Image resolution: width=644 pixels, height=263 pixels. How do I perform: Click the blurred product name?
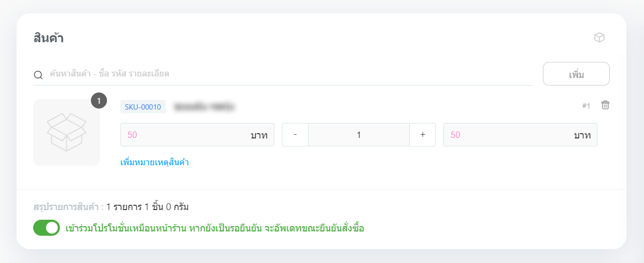[x=205, y=107]
